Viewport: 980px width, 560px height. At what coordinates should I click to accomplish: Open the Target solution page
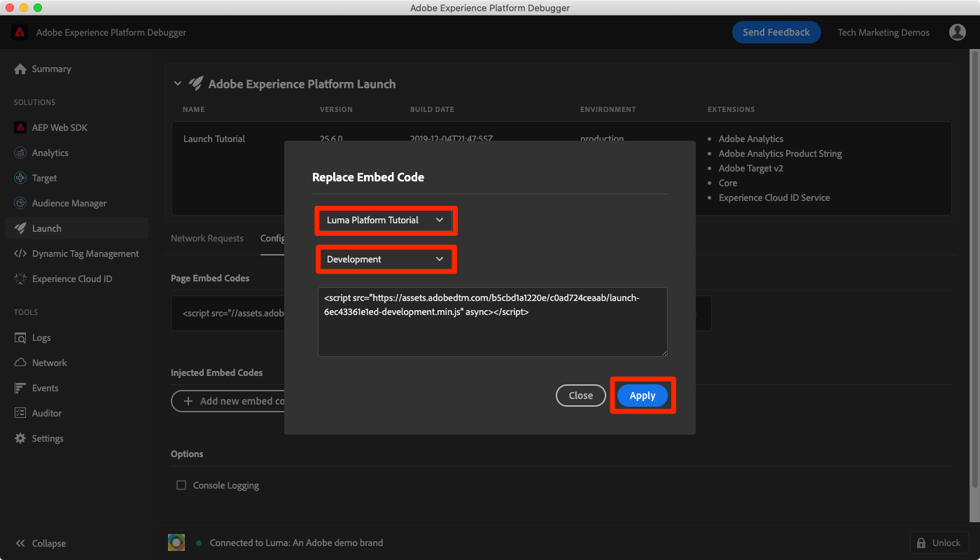(x=77, y=178)
